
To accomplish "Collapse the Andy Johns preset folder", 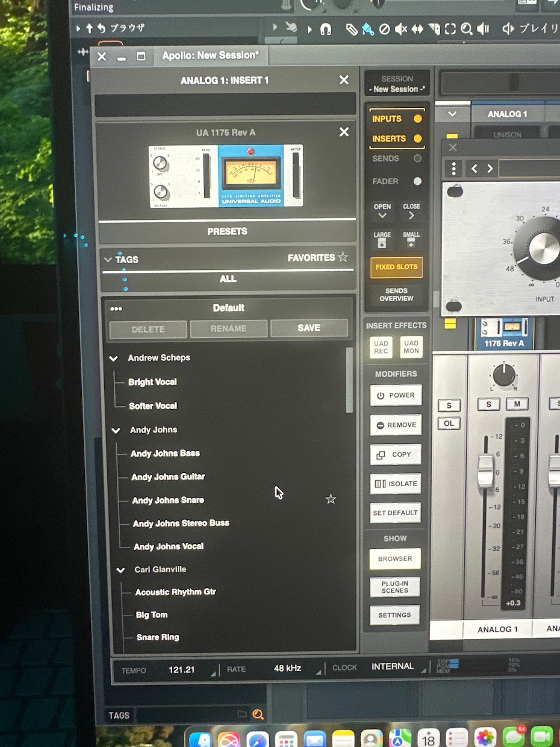I will pyautogui.click(x=116, y=430).
